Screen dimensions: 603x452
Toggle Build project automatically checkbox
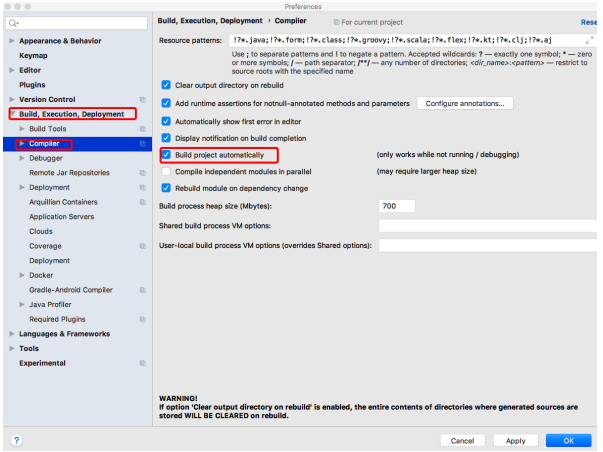click(x=166, y=155)
